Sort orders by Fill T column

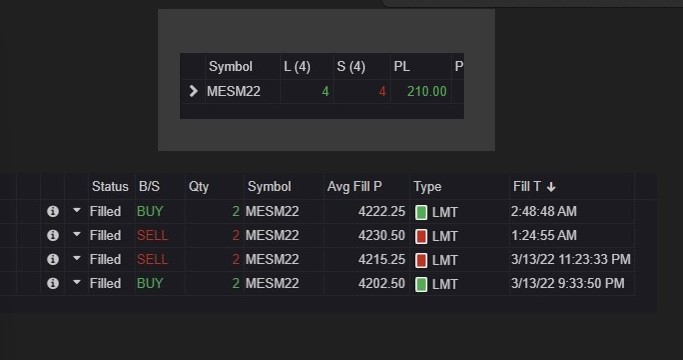pos(534,187)
